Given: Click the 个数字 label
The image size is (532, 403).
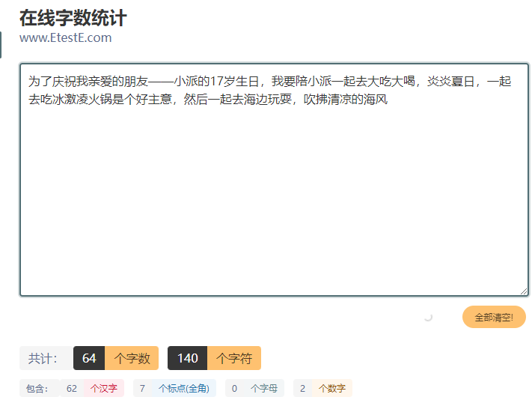Looking at the screenshot, I should point(332,388).
